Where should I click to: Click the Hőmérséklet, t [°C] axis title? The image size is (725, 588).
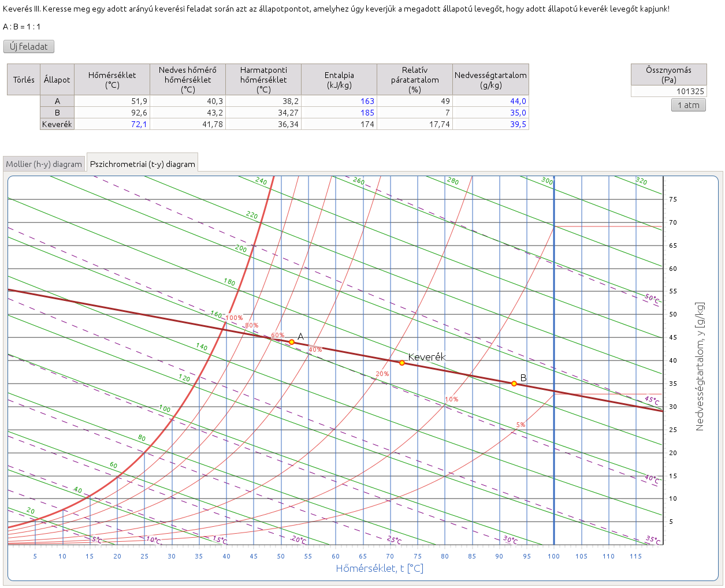380,568
